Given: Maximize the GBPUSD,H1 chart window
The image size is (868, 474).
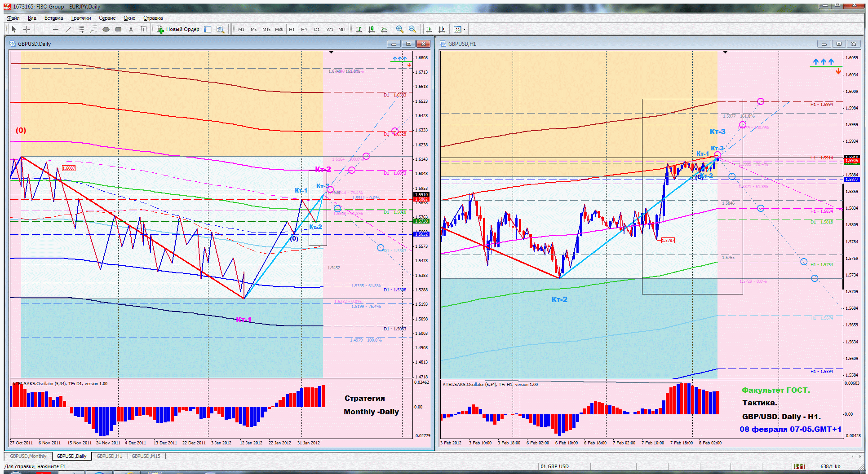Looking at the screenshot, I should click(x=839, y=44).
